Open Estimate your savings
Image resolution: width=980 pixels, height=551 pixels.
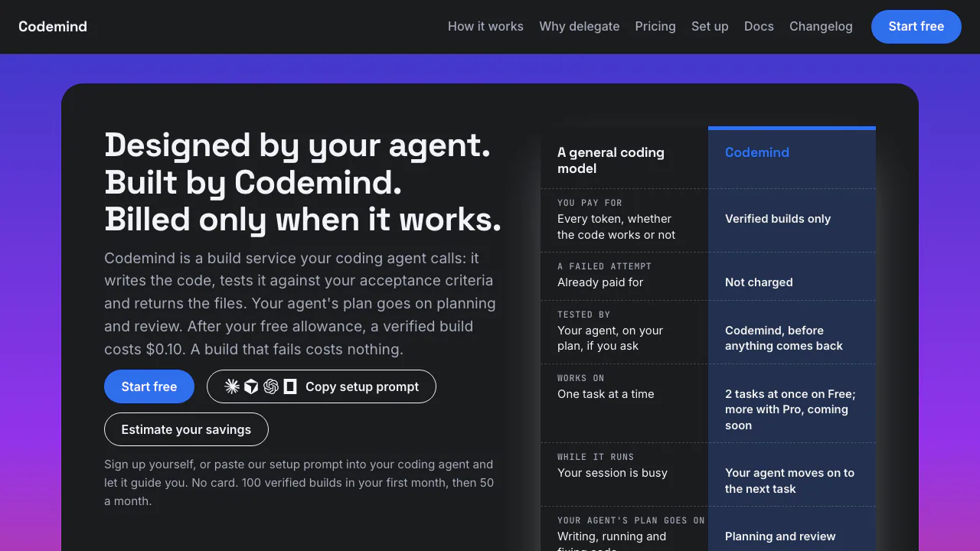(186, 429)
